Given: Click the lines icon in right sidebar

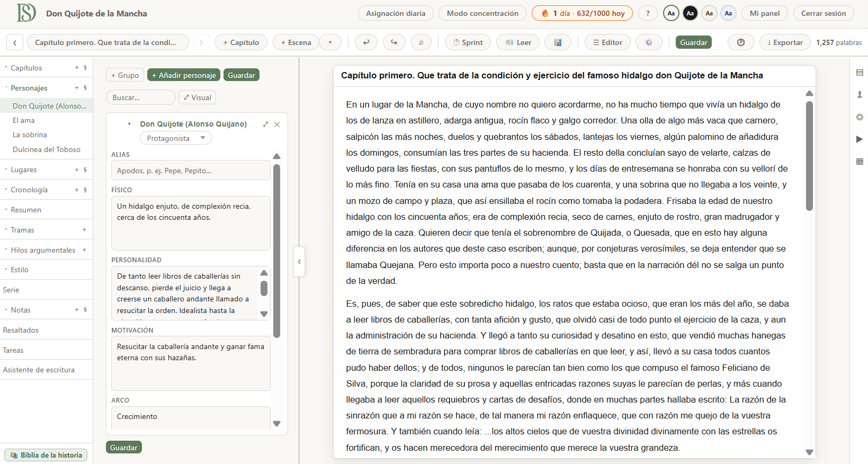Looking at the screenshot, I should [860, 73].
